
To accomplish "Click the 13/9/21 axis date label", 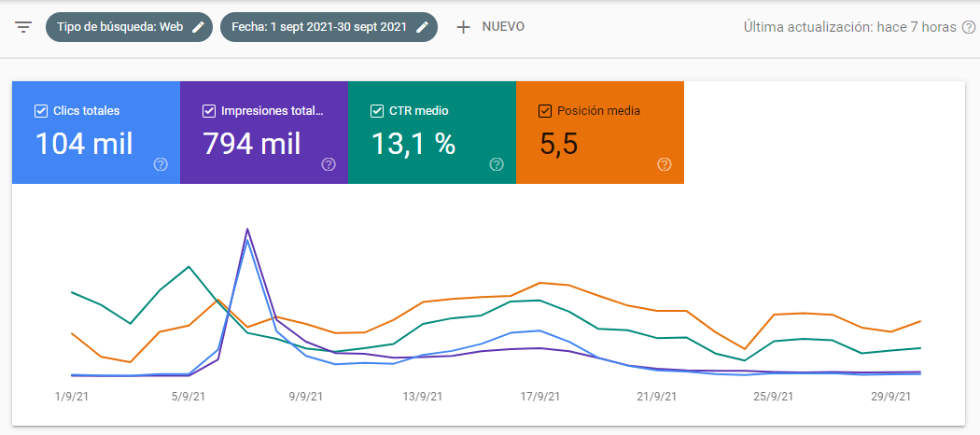I will click(422, 396).
